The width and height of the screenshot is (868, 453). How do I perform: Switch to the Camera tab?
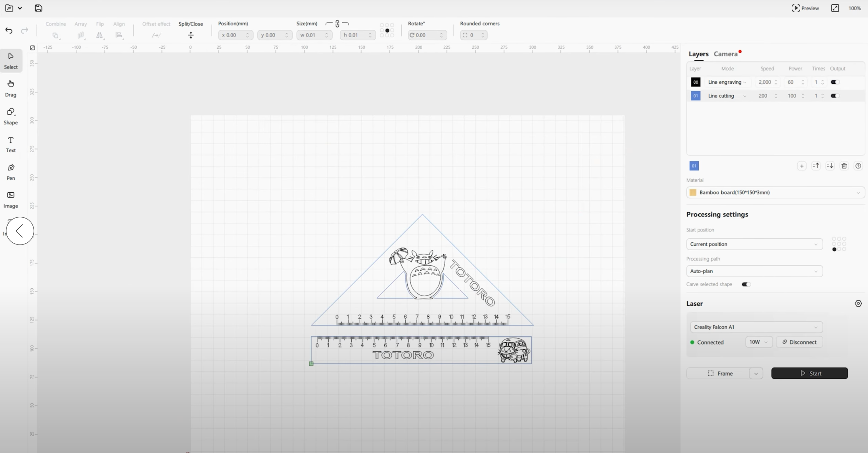point(725,54)
